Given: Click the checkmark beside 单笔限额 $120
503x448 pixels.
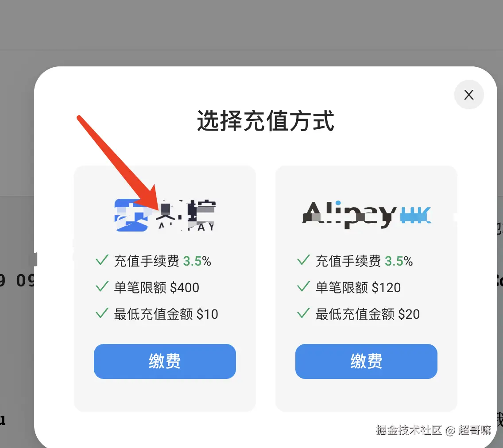Looking at the screenshot, I should coord(303,286).
